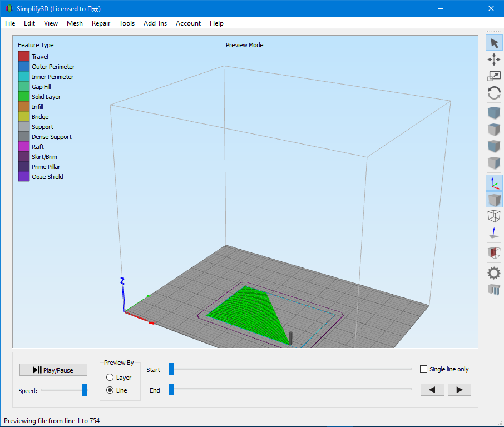Open machine control panel gear icon

[x=494, y=273]
